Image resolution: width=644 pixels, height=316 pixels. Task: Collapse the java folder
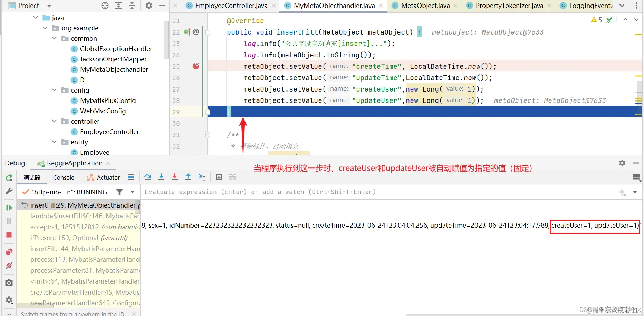36,17
